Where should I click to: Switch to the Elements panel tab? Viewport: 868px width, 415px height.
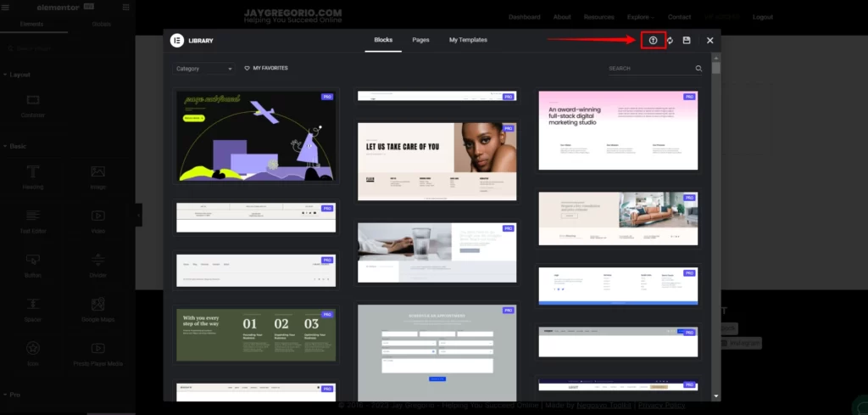(x=31, y=25)
